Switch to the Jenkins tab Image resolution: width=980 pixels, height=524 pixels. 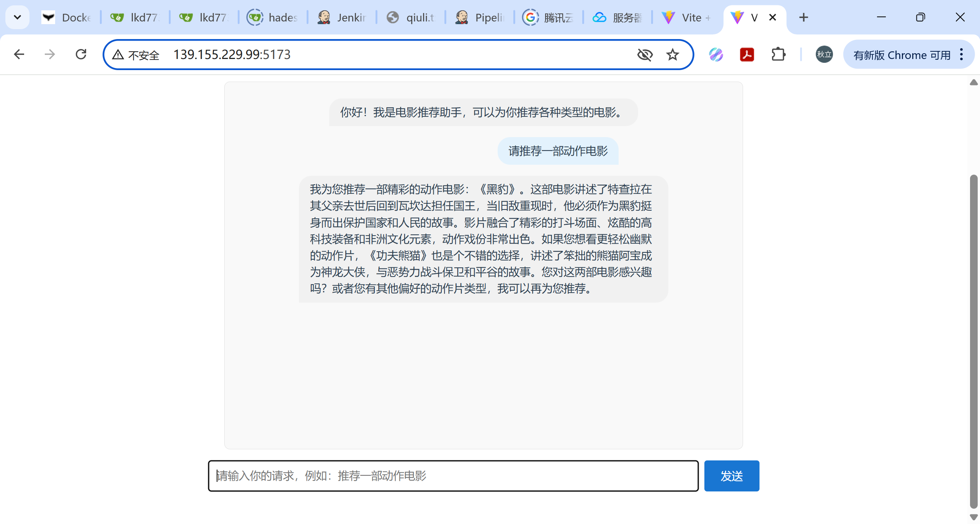coord(343,18)
